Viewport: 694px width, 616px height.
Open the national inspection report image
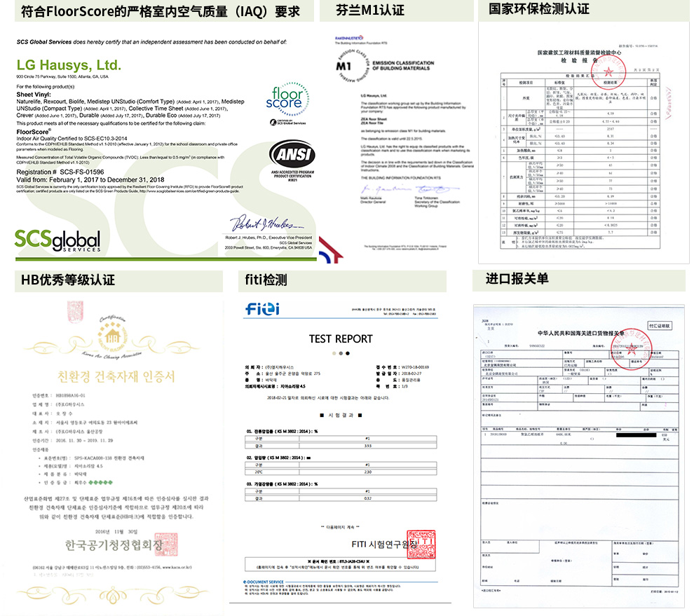click(583, 143)
